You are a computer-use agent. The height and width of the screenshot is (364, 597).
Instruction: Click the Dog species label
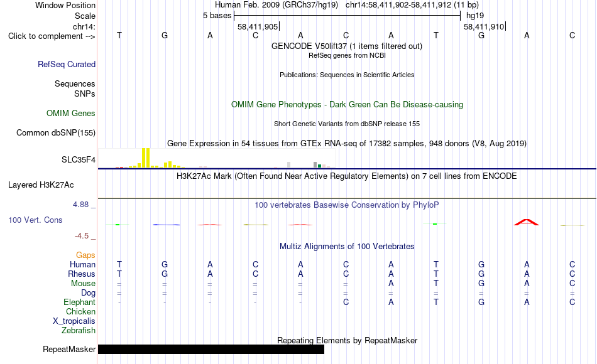click(x=88, y=293)
